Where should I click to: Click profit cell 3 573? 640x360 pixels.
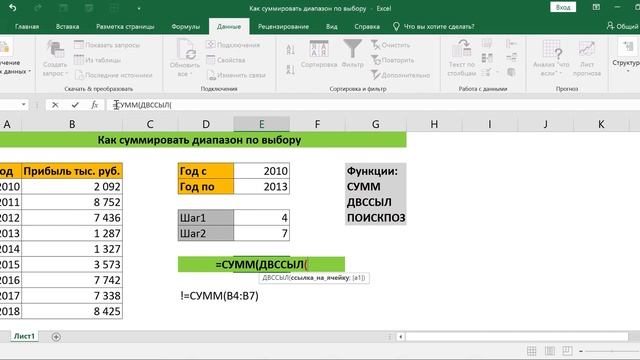[72, 264]
